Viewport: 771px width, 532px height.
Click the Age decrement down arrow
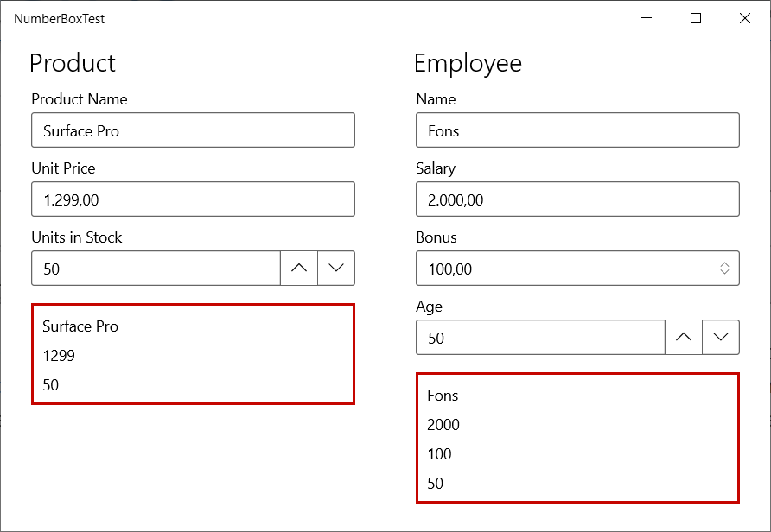721,338
